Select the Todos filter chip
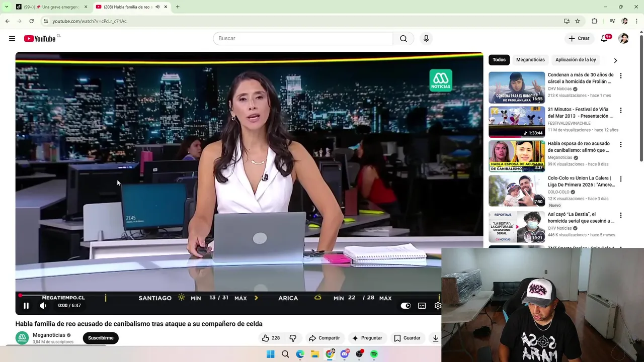This screenshot has height=362, width=644. point(499,60)
